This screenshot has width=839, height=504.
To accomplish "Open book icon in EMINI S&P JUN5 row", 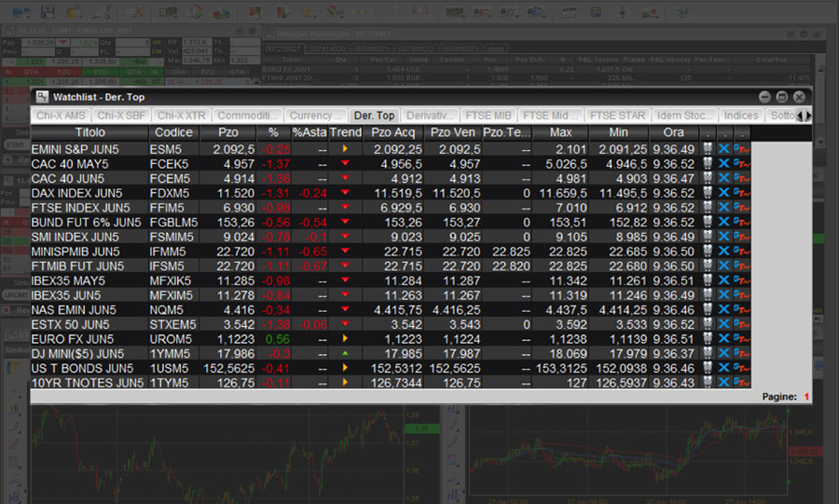I will [x=708, y=148].
